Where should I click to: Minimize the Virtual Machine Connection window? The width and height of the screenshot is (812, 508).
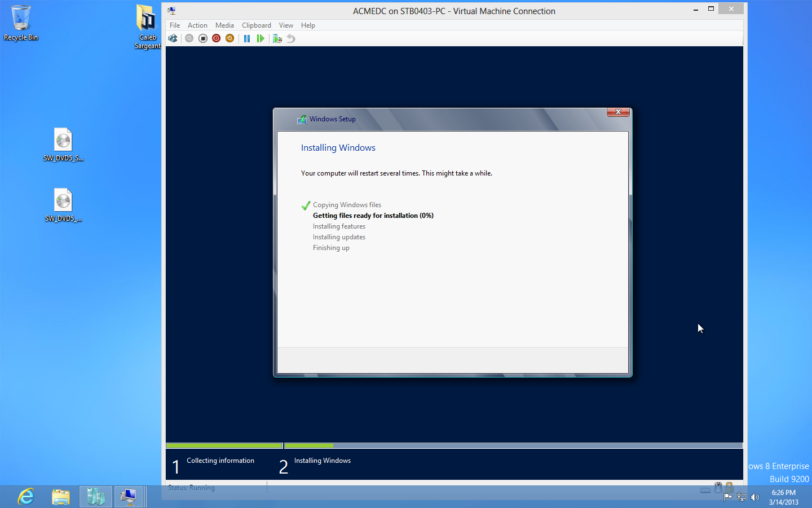696,9
